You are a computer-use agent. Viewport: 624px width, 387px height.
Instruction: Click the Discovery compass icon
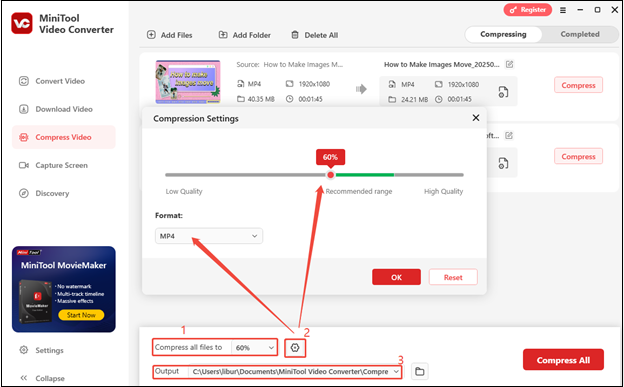coord(24,193)
